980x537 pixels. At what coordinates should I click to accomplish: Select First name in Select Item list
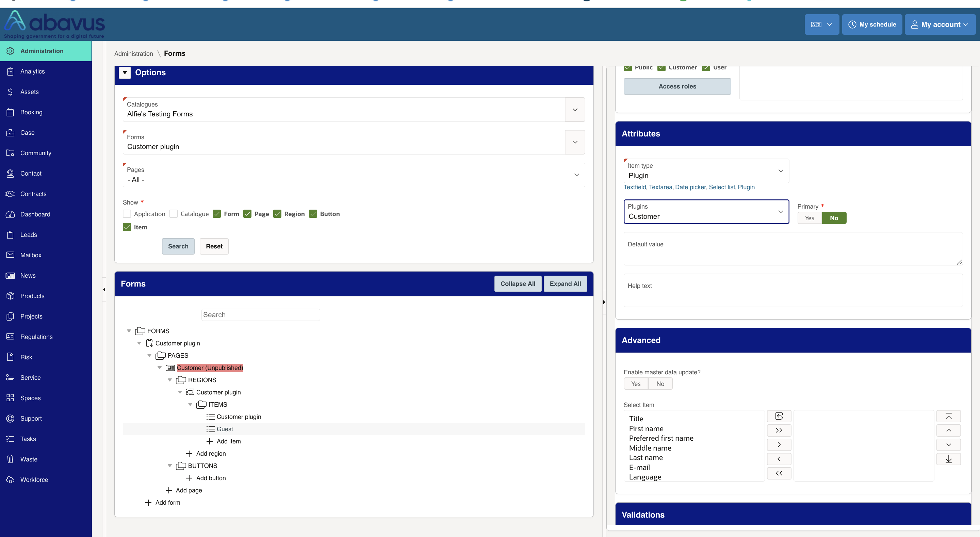(x=646, y=428)
